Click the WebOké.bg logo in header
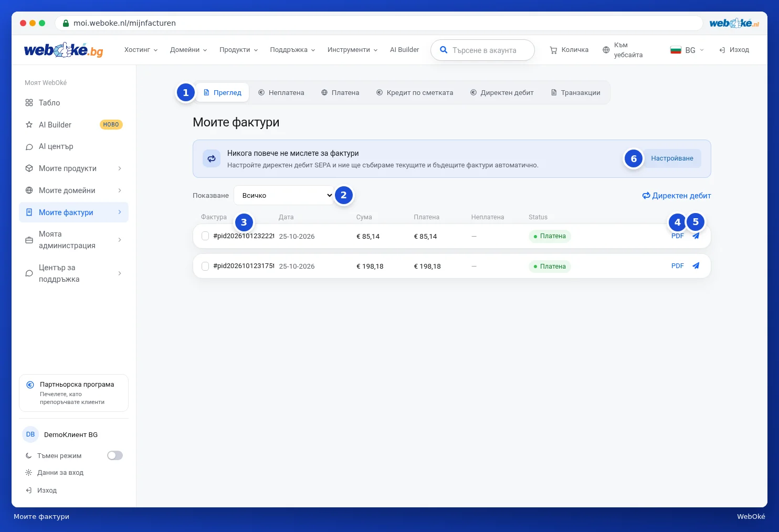The height and width of the screenshot is (532, 779). pyautogui.click(x=64, y=50)
